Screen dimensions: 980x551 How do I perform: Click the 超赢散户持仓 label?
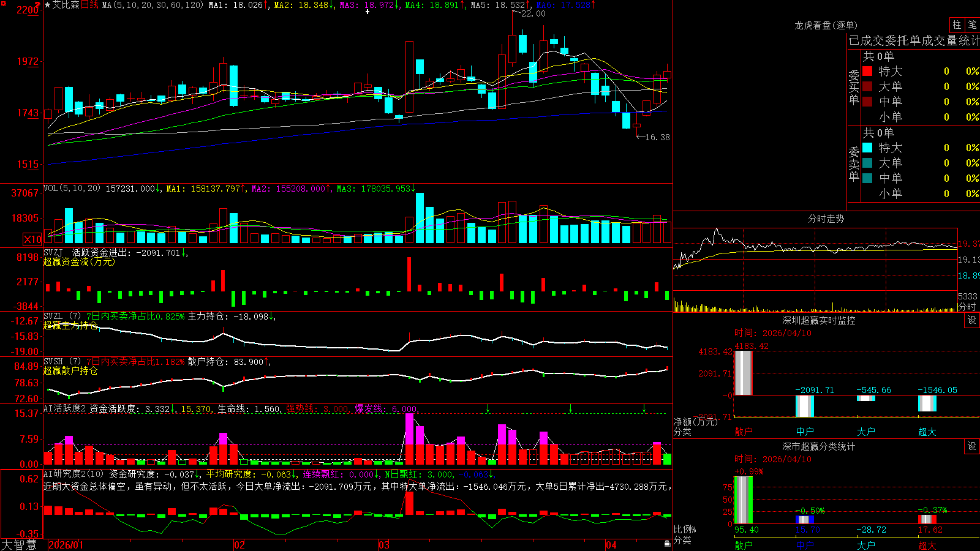pos(70,370)
